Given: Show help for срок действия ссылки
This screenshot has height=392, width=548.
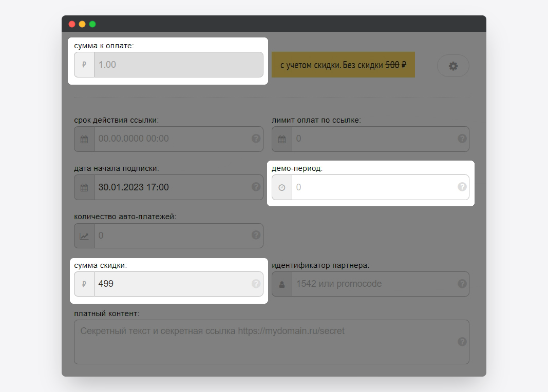Looking at the screenshot, I should (256, 139).
